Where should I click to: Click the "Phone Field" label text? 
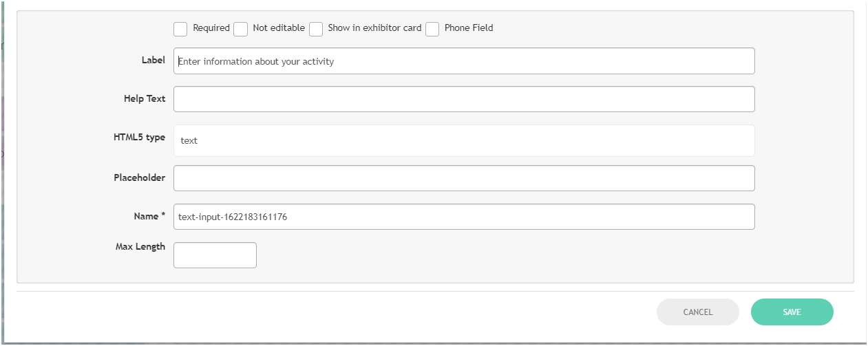(469, 28)
